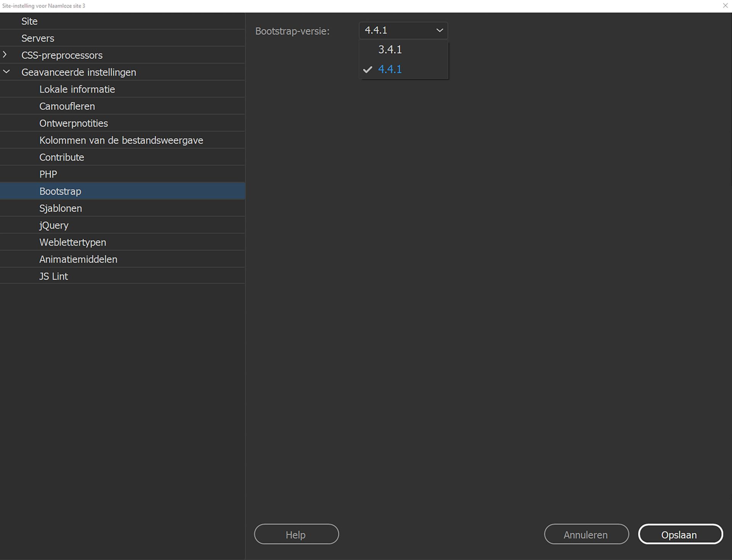Open the Ontwerpnotities settings
This screenshot has width=732, height=560.
coord(73,123)
